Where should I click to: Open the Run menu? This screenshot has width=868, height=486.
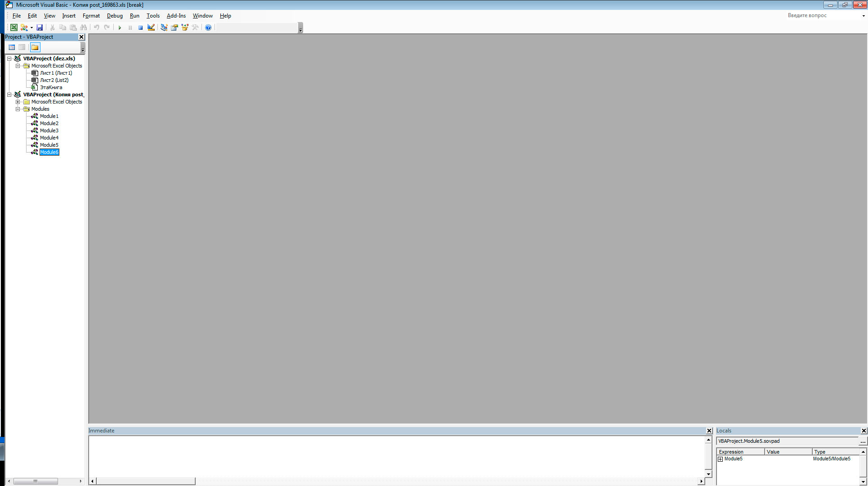134,16
